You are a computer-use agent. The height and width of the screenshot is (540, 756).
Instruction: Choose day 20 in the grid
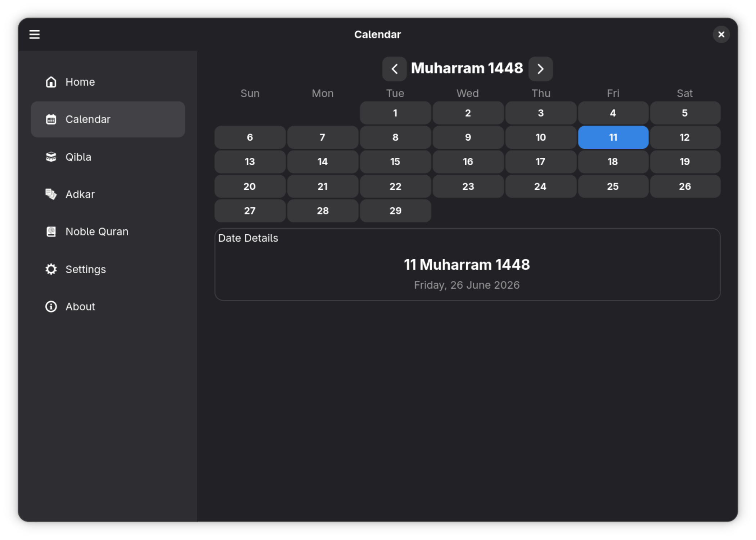tap(250, 186)
